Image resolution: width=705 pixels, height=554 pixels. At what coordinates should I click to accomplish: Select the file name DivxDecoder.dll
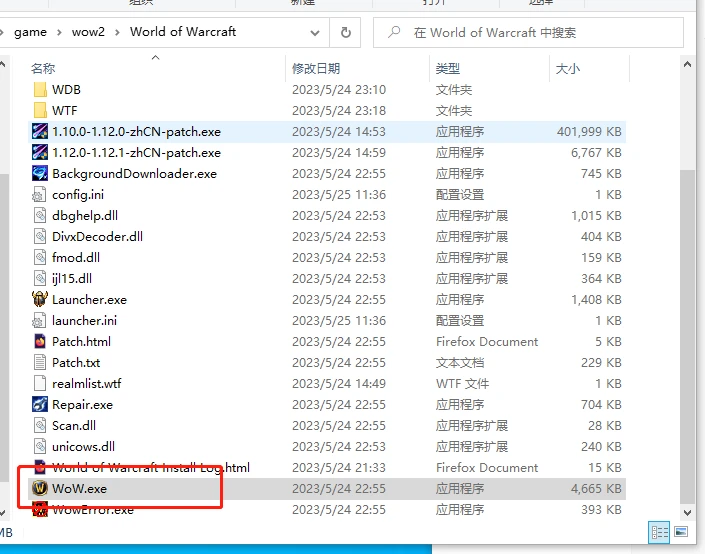pyautogui.click(x=98, y=237)
